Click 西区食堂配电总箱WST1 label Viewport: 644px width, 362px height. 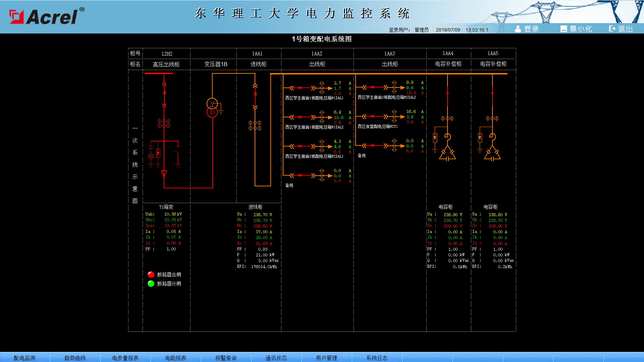[x=378, y=126]
